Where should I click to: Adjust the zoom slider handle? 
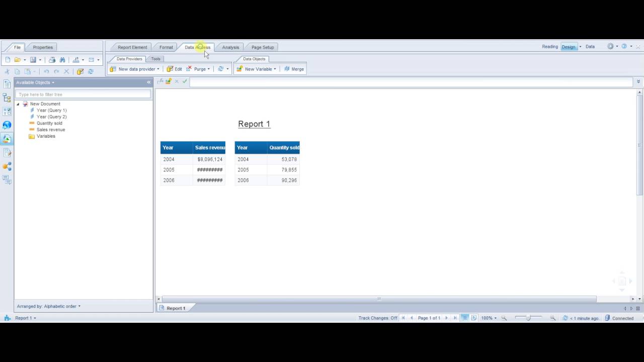(528, 318)
